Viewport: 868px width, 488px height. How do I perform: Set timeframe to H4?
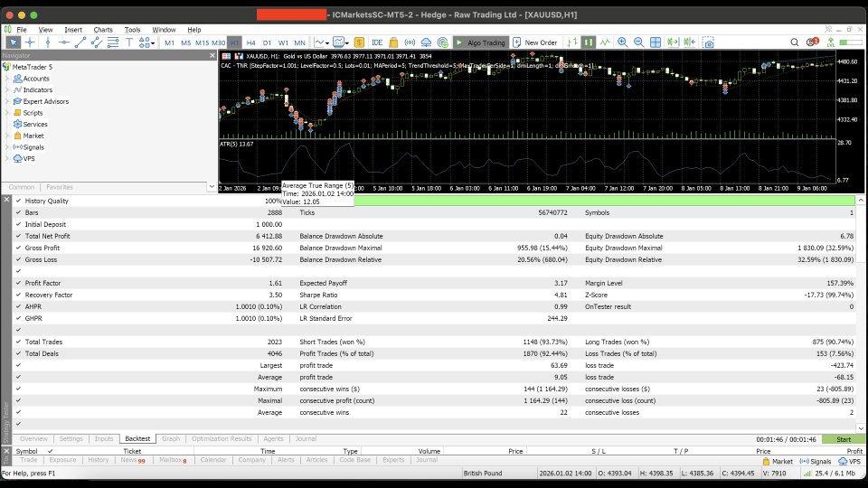click(x=250, y=42)
